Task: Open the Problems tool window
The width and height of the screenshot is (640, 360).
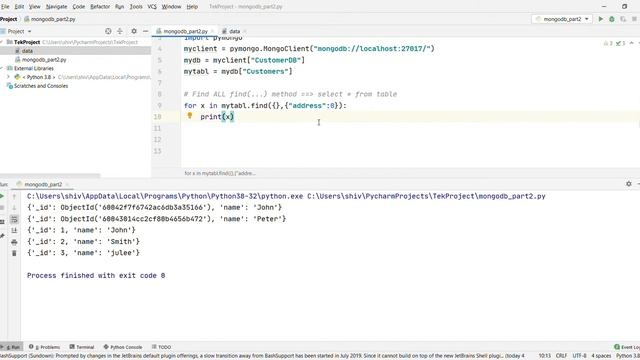Action: 44,347
